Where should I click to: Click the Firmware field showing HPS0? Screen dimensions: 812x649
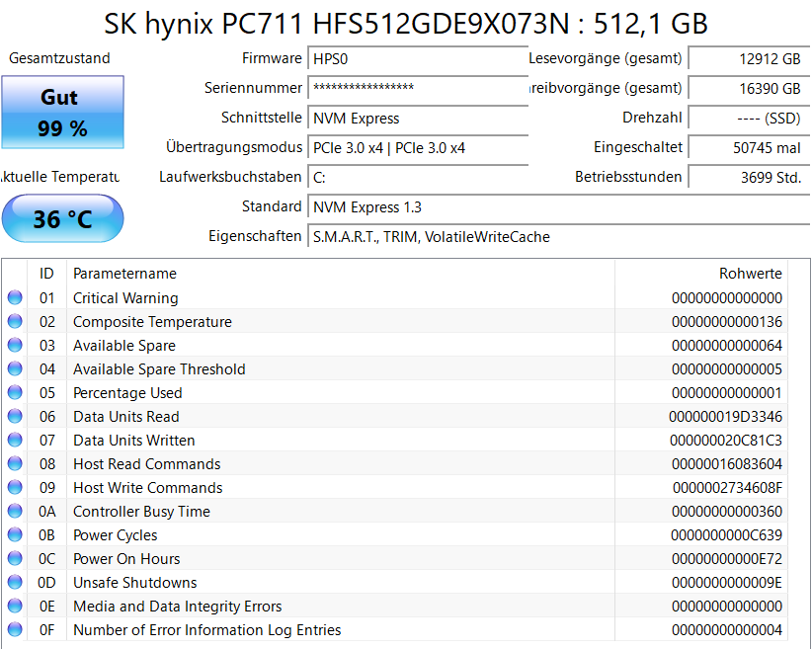418,58
